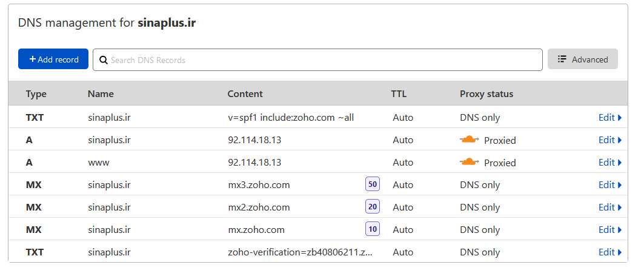
Task: Click the Type column header
Action: 36,94
